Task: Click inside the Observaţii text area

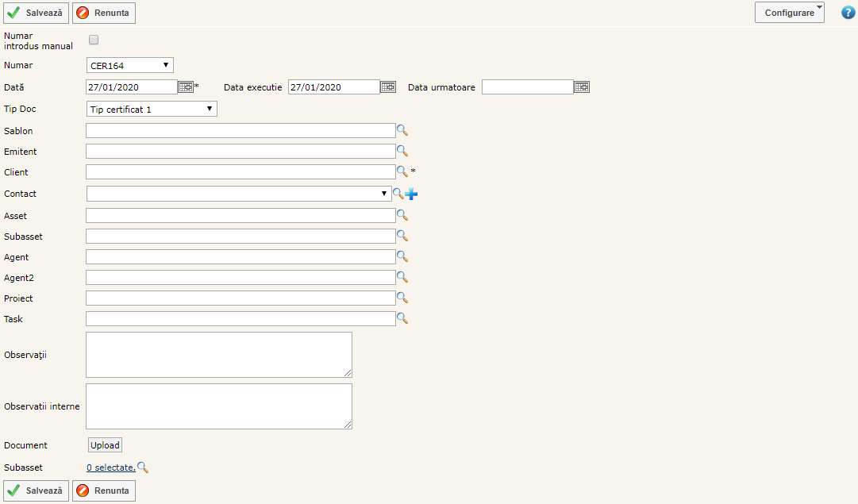Action: point(218,355)
